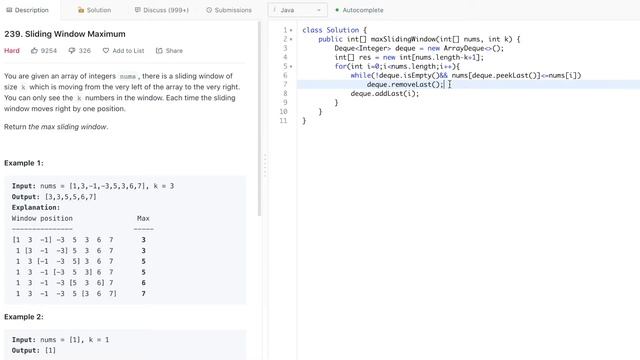Click the Example 1 Input line
640x360 pixels.
(x=93, y=186)
